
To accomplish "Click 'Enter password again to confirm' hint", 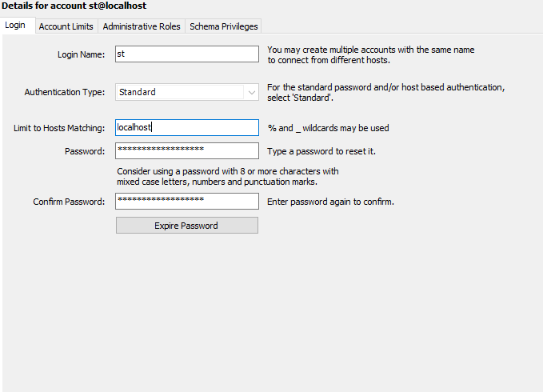I will (x=331, y=202).
